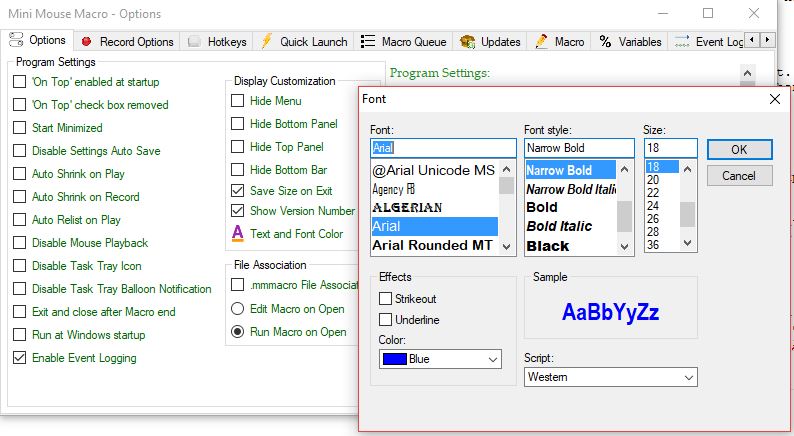Select font size 24
Image resolution: width=794 pixels, height=436 pixels.
tap(653, 206)
